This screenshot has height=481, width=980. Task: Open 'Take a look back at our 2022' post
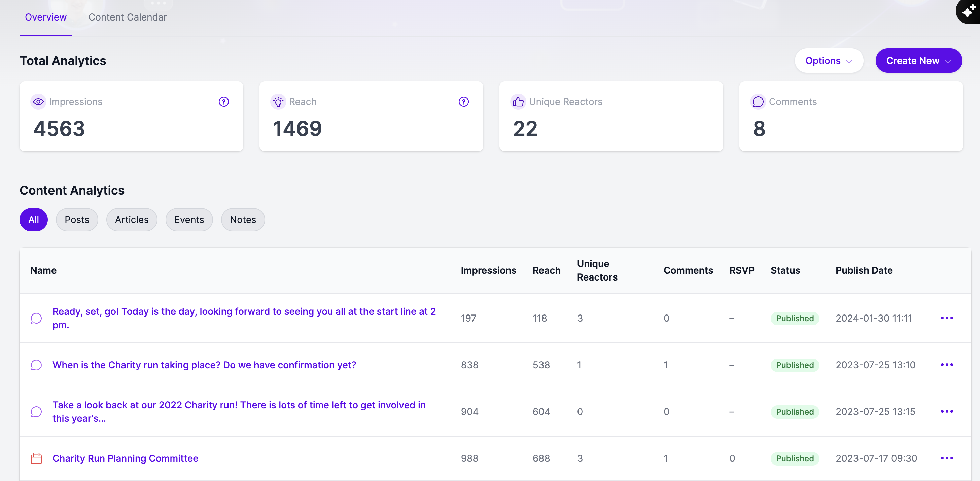pyautogui.click(x=239, y=412)
